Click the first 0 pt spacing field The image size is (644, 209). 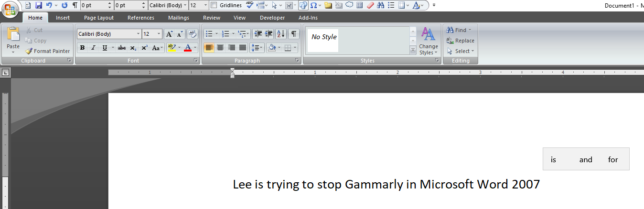[97, 5]
